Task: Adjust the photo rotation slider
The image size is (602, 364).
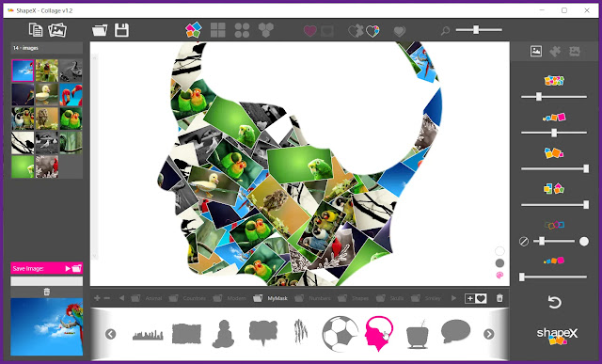Action: click(x=554, y=168)
